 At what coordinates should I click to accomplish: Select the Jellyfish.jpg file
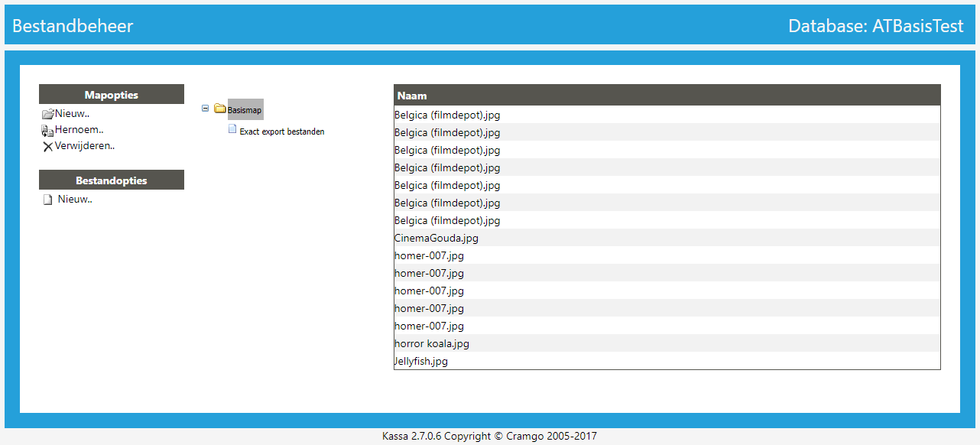pyautogui.click(x=667, y=361)
